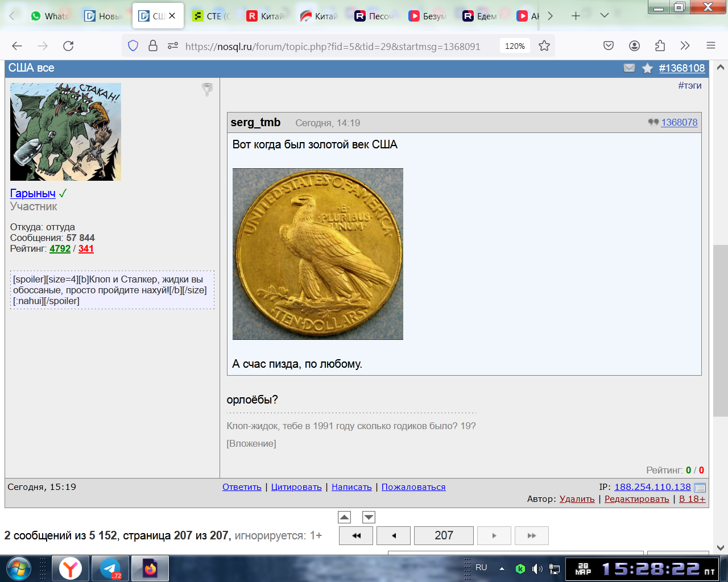728x582 pixels.
Task: Show hidden system tray icons
Action: [x=502, y=568]
